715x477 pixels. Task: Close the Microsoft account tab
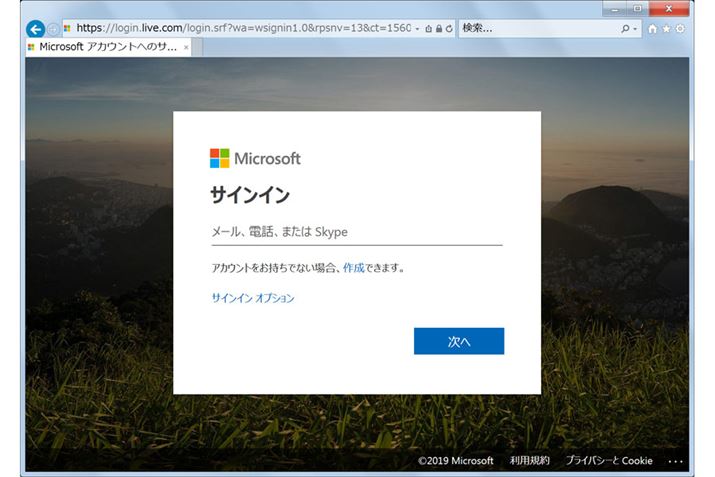pos(186,47)
